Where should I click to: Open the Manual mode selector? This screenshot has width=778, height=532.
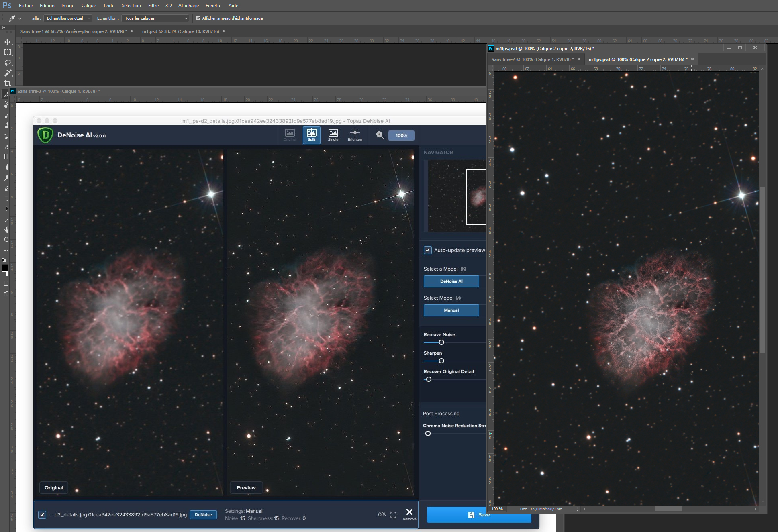pyautogui.click(x=451, y=310)
